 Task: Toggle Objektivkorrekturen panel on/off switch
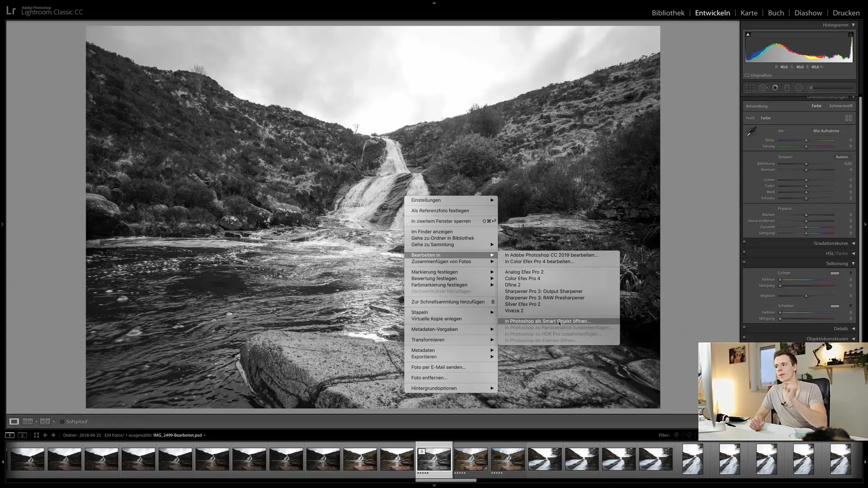point(744,337)
